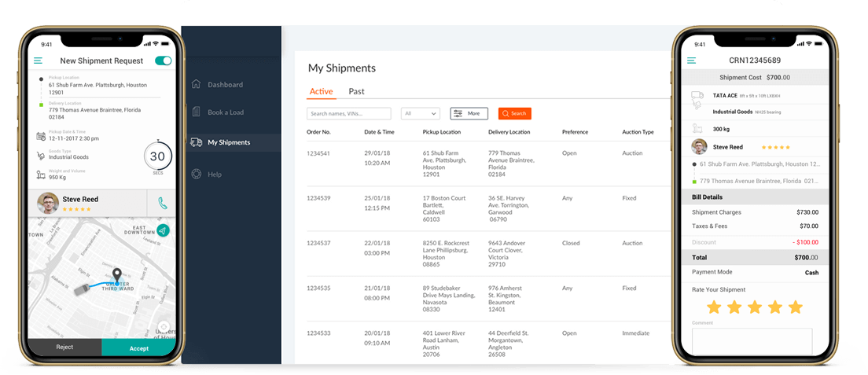The width and height of the screenshot is (868, 375).
Task: Open the More filters button
Action: [x=469, y=113]
